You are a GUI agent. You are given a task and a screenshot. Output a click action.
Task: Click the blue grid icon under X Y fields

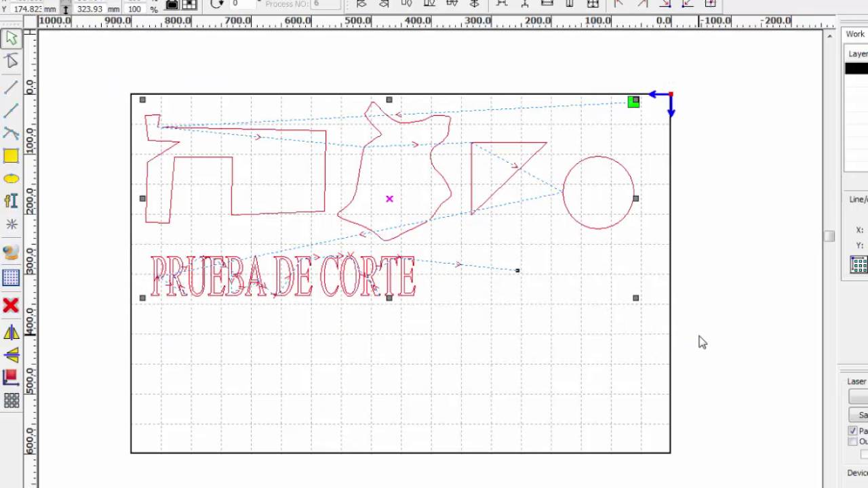point(859,265)
